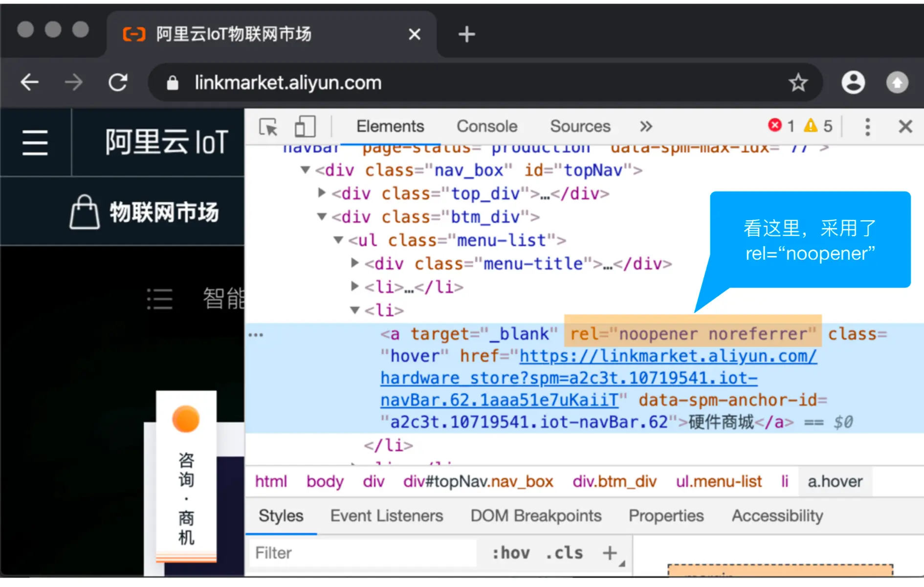Bookmark the page with the star icon
This screenshot has width=924, height=587.
798,83
